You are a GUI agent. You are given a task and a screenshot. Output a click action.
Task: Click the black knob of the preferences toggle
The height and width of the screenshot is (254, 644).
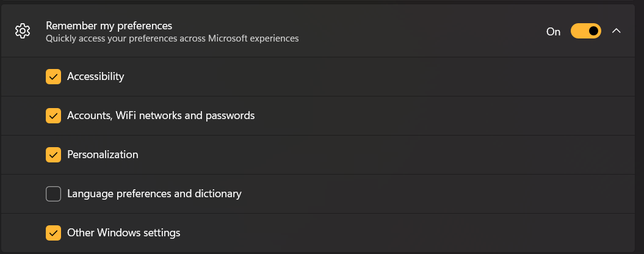click(x=593, y=31)
